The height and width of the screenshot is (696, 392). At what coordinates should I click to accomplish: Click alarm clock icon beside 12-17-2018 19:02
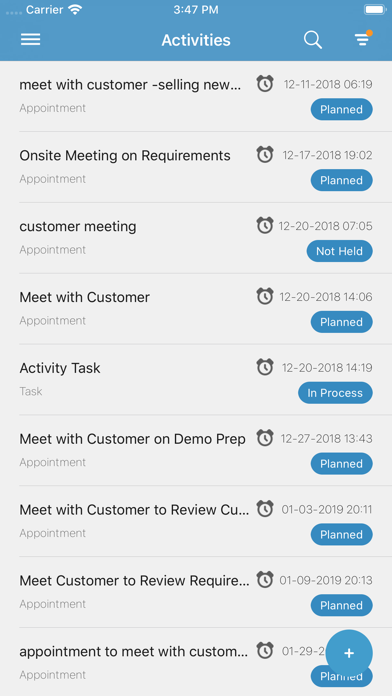click(265, 155)
